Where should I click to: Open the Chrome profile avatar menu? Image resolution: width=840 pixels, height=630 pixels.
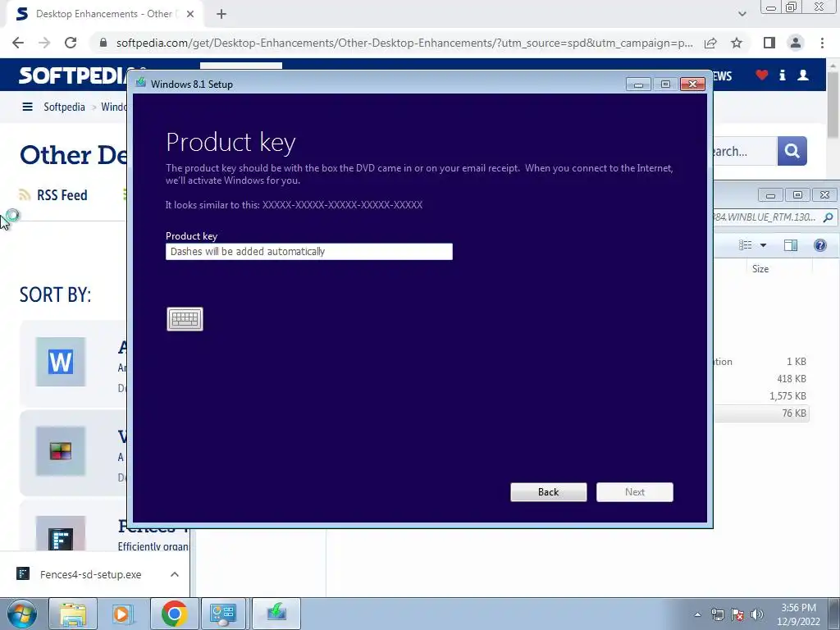(x=796, y=43)
